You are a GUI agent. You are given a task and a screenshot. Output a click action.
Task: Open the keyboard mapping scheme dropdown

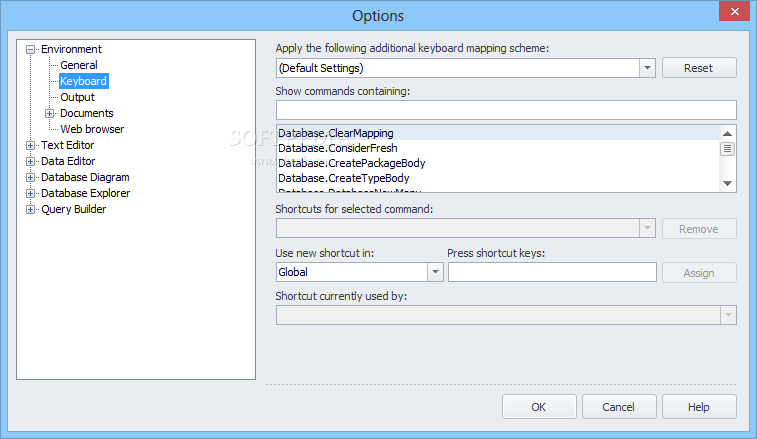click(646, 68)
